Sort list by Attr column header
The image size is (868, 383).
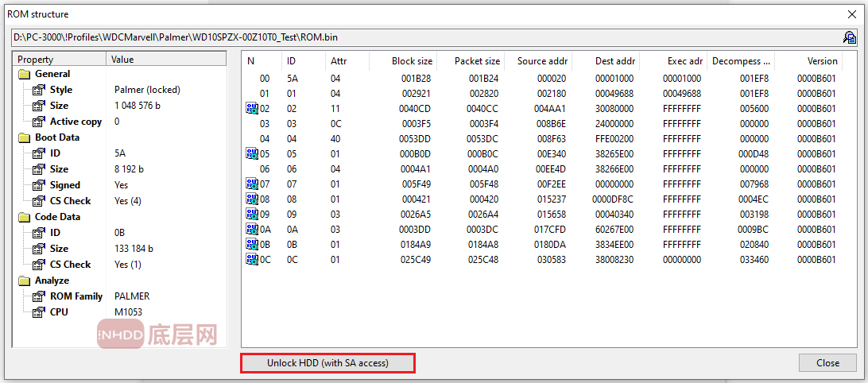(338, 60)
